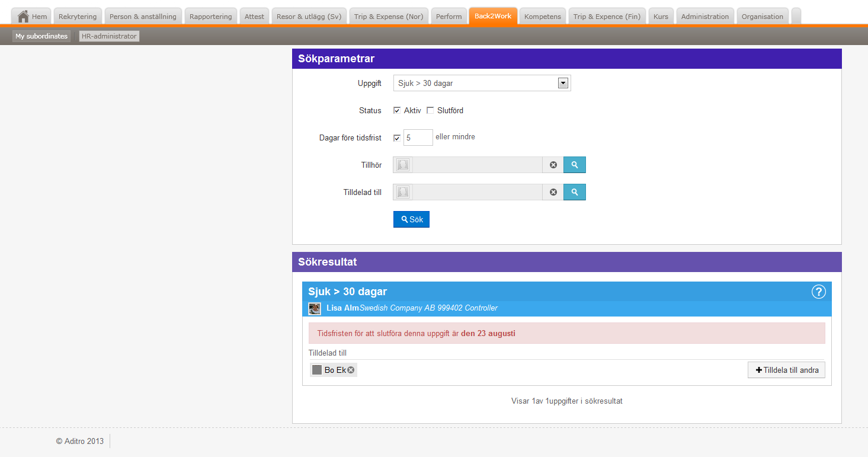Run search with Sök button

[411, 219]
